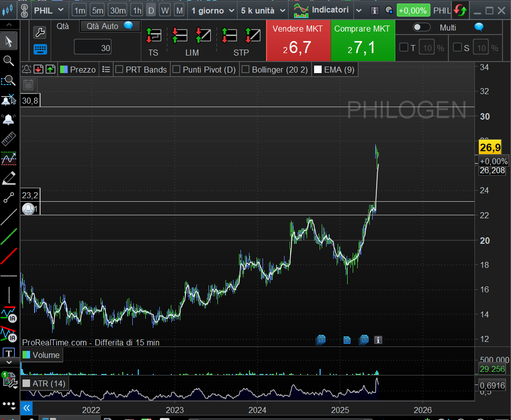Click the LIM buy limit order icon
This screenshot has width=511, height=420.
pyautogui.click(x=179, y=35)
